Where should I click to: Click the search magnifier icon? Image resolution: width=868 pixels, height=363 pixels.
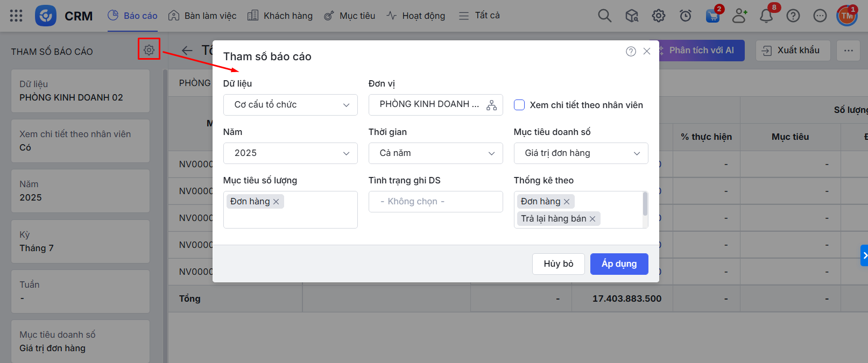pyautogui.click(x=604, y=16)
